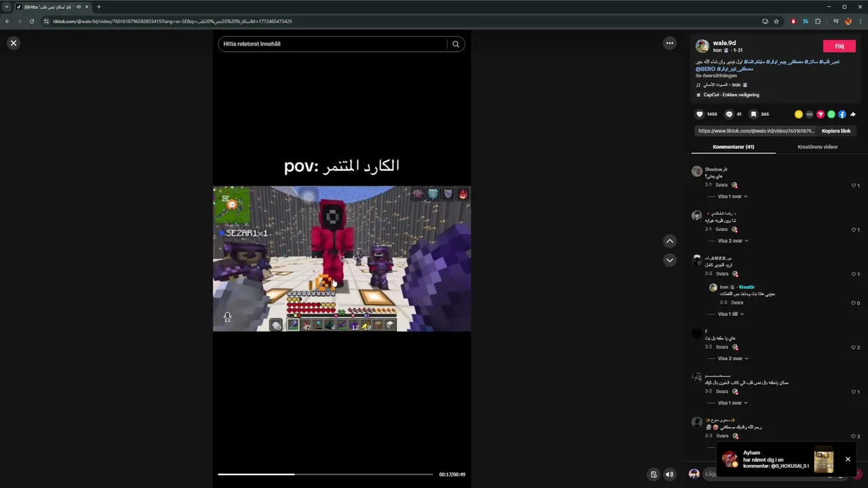868x488 pixels.
Task: Click the red extension icon in toolbar
Action: (x=793, y=21)
